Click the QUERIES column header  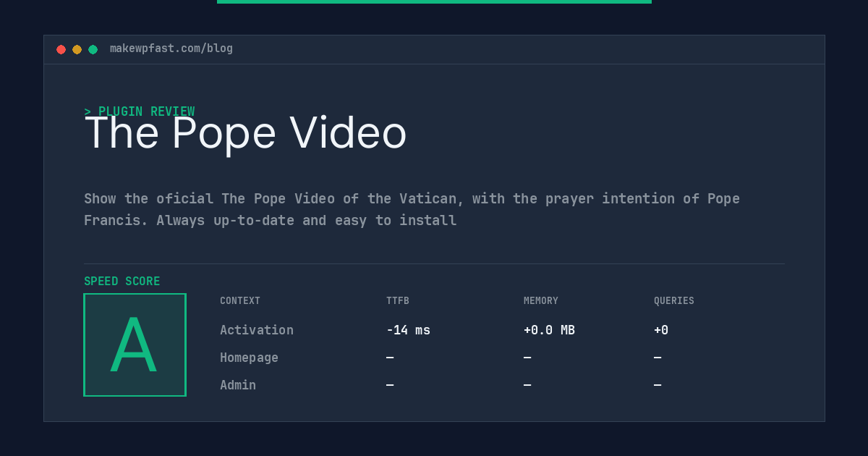674,301
